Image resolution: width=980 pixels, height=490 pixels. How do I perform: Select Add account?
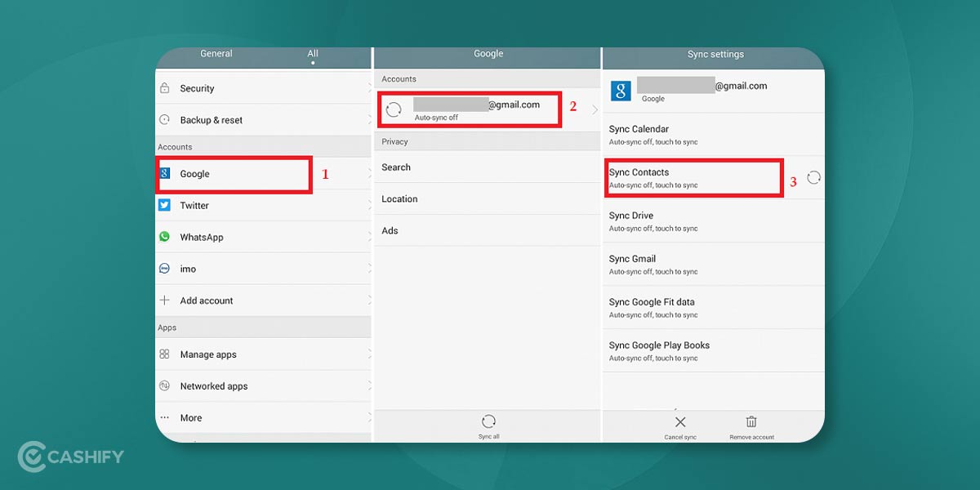click(263, 301)
